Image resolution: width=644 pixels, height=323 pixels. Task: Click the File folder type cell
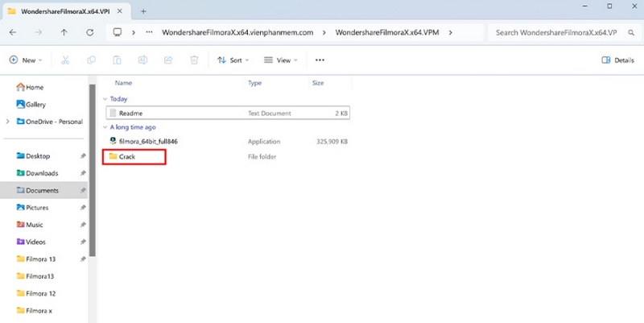(262, 156)
